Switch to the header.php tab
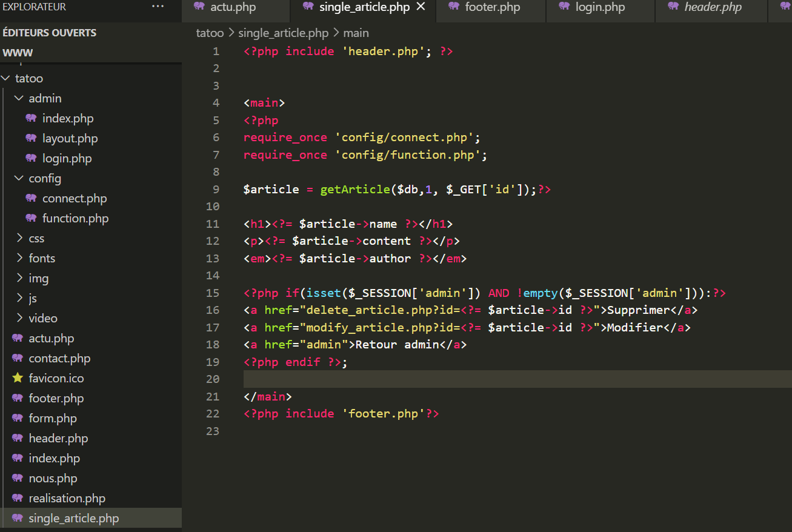This screenshot has width=792, height=532. pyautogui.click(x=713, y=7)
